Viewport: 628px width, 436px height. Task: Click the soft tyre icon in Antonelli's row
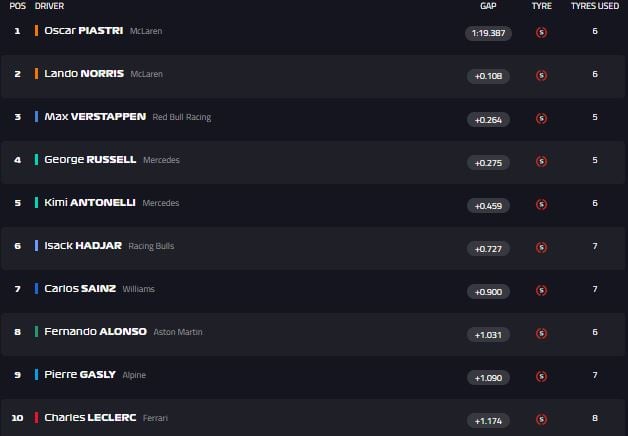pyautogui.click(x=541, y=204)
